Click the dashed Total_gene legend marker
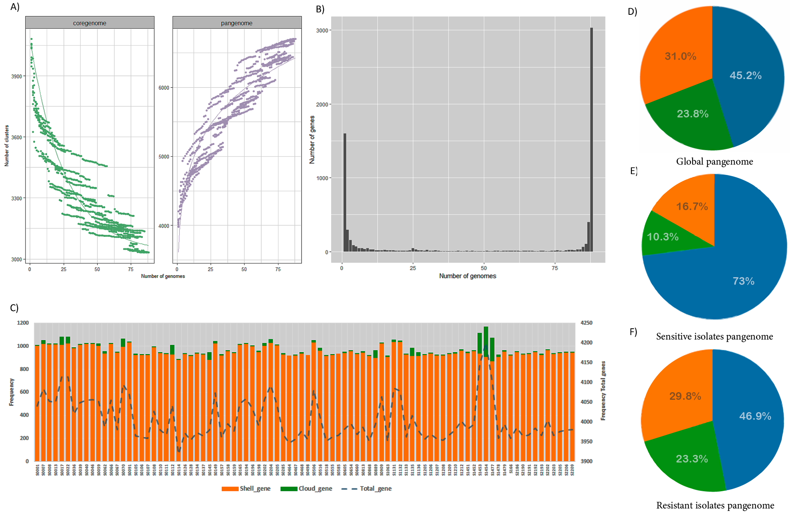812x524 pixels. pos(349,489)
